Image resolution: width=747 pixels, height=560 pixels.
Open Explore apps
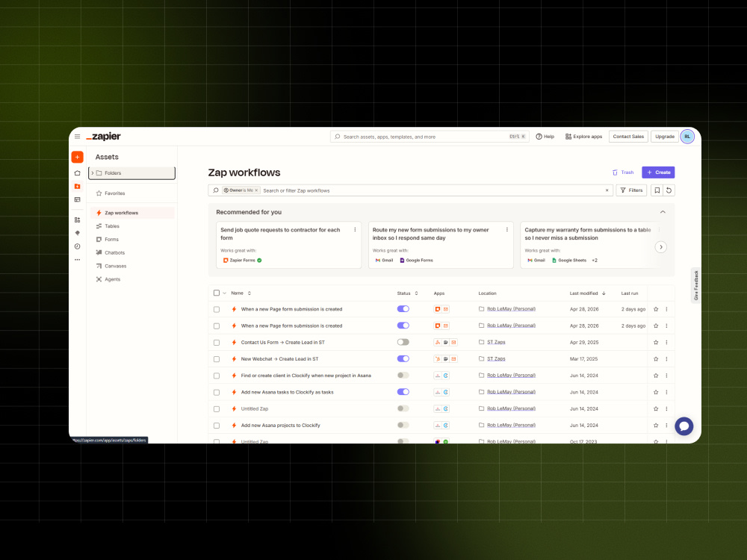(583, 137)
